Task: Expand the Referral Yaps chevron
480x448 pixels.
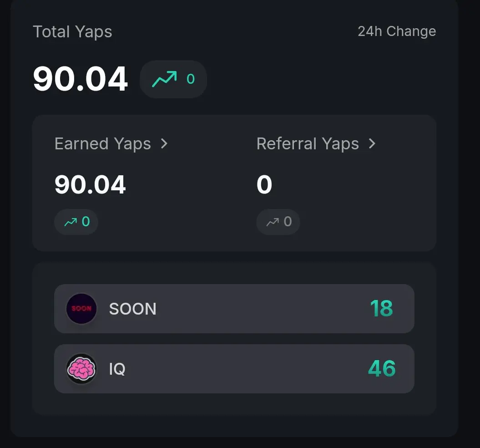Action: point(372,143)
